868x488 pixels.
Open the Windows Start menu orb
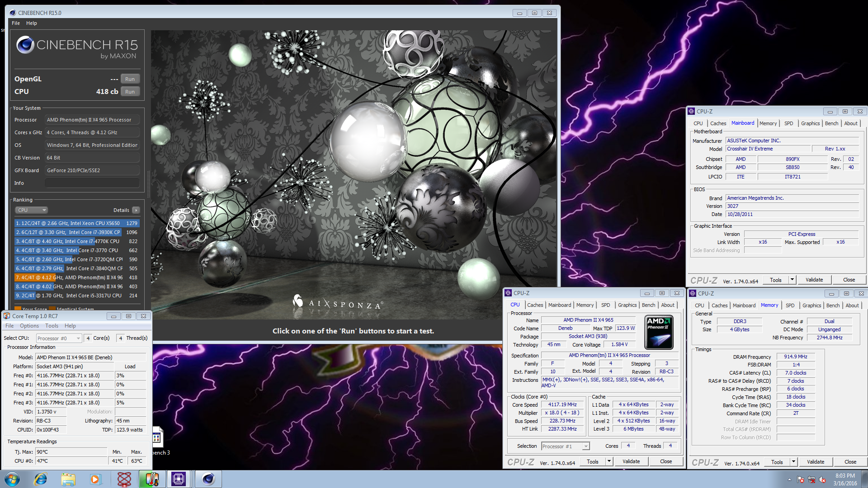[12, 479]
